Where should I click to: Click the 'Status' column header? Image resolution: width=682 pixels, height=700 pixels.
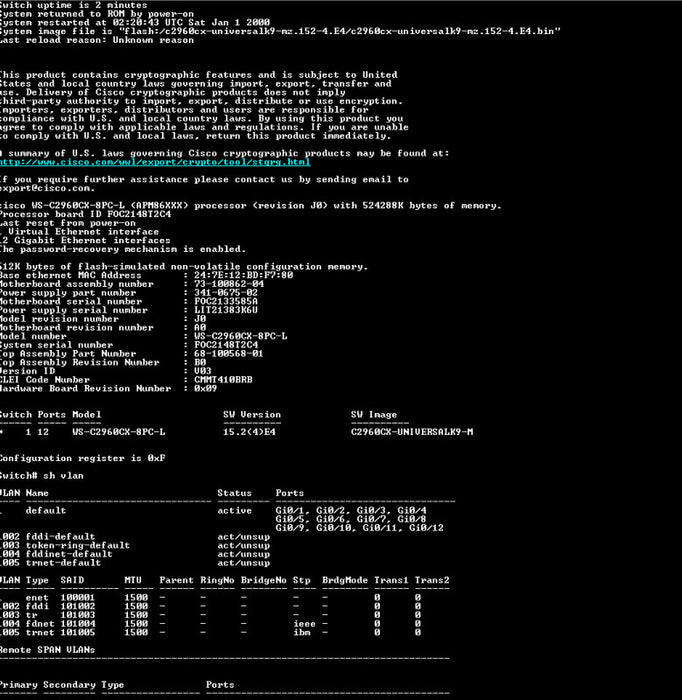pos(234,493)
